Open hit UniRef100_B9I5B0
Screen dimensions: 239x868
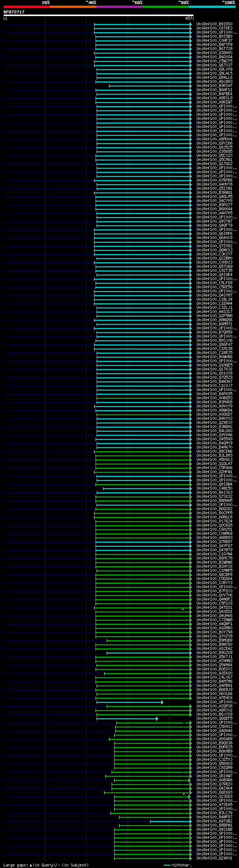tap(214, 37)
